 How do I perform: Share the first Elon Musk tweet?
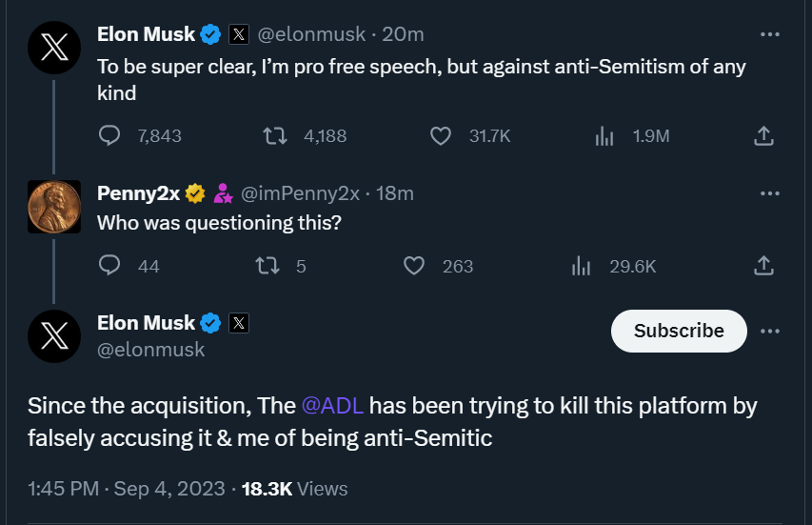click(x=762, y=136)
